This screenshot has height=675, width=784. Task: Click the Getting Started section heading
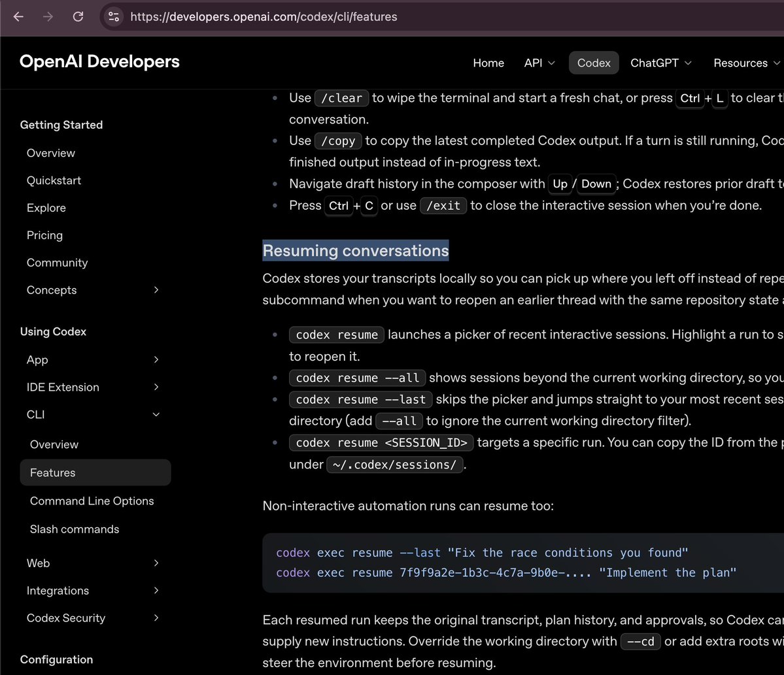pyautogui.click(x=61, y=125)
